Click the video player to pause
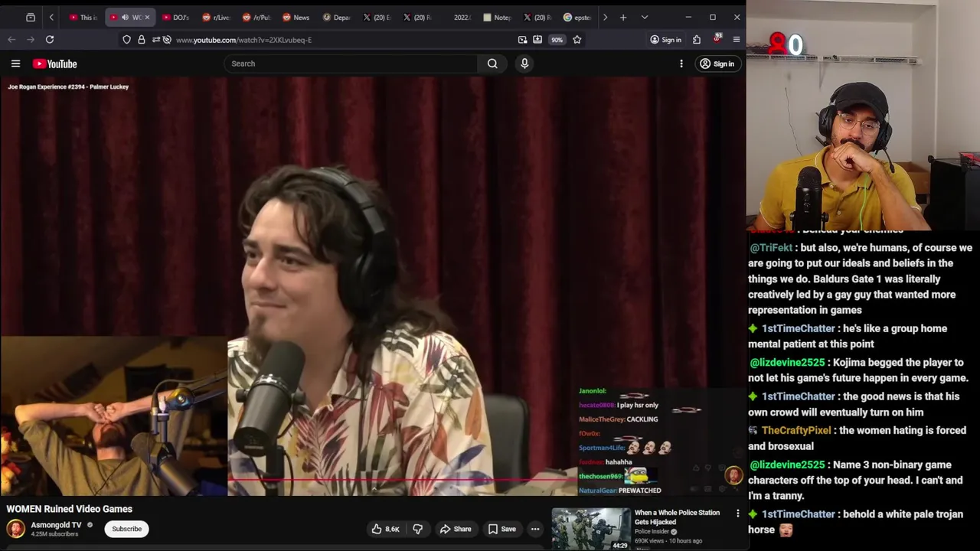This screenshot has width=980, height=551. [373, 285]
